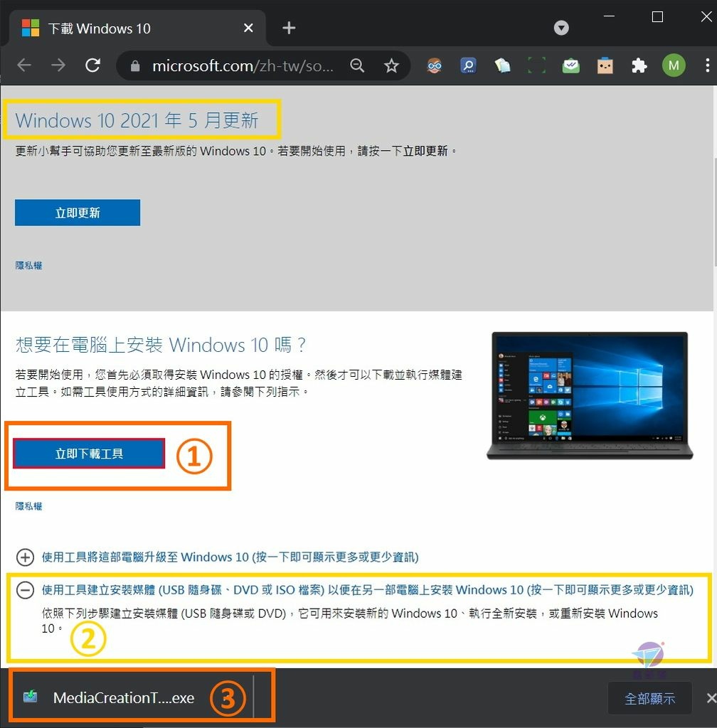Click the MediaCreationTool file icon in download bar
Image resolution: width=717 pixels, height=728 pixels.
pos(31,697)
